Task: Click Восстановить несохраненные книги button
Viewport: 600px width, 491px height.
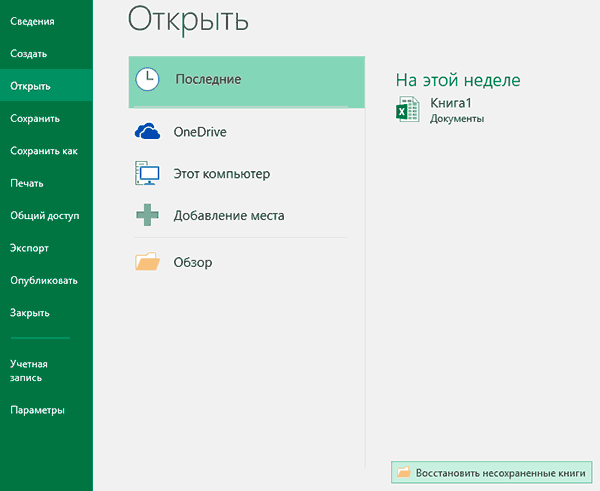Action: 492,472
